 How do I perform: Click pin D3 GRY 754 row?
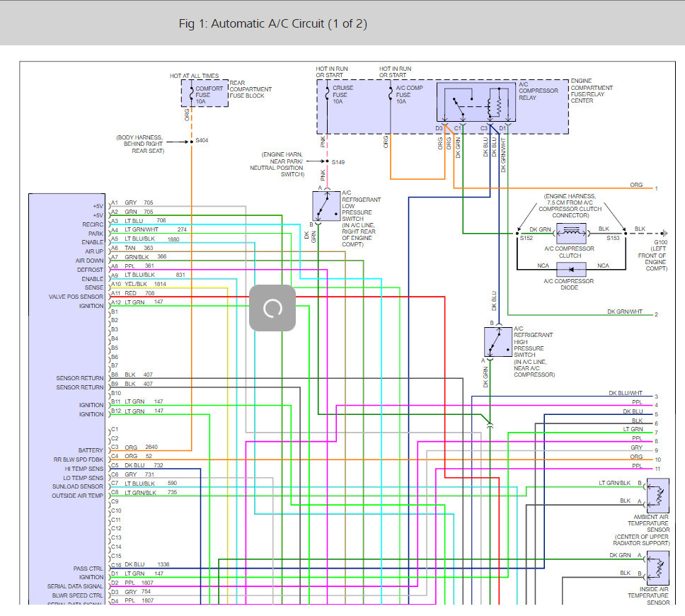tap(131, 592)
